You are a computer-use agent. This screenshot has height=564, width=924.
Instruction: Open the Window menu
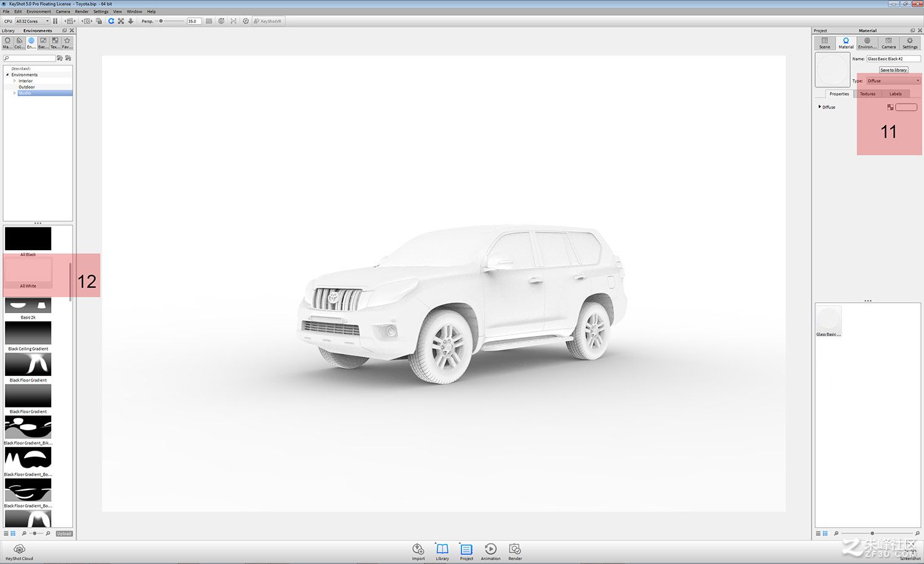[x=134, y=11]
